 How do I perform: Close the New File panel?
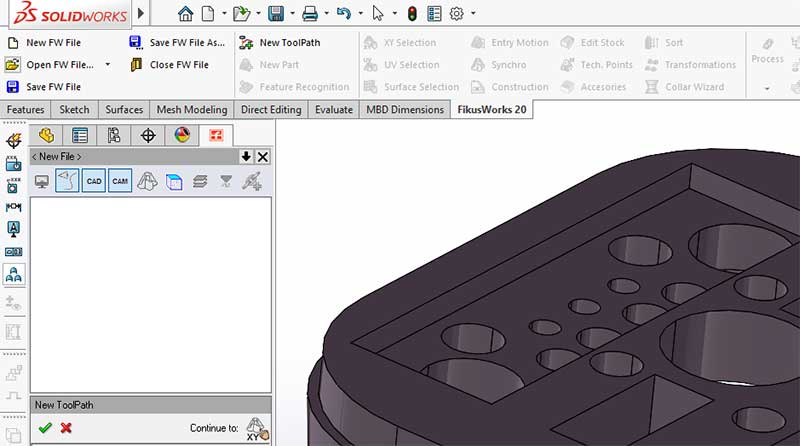[263, 157]
